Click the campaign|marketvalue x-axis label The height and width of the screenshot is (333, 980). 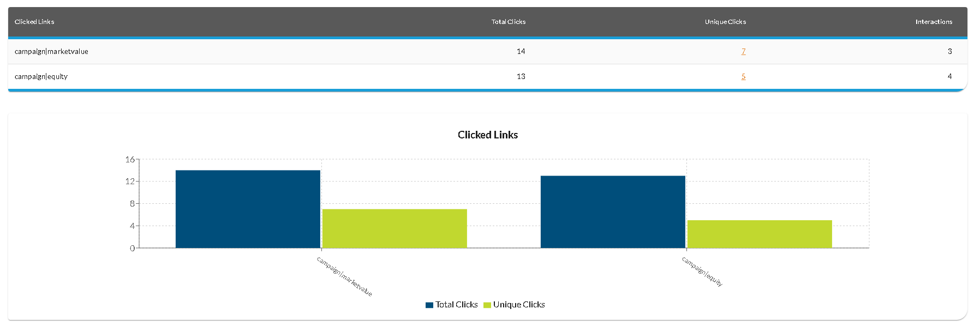[x=344, y=276]
